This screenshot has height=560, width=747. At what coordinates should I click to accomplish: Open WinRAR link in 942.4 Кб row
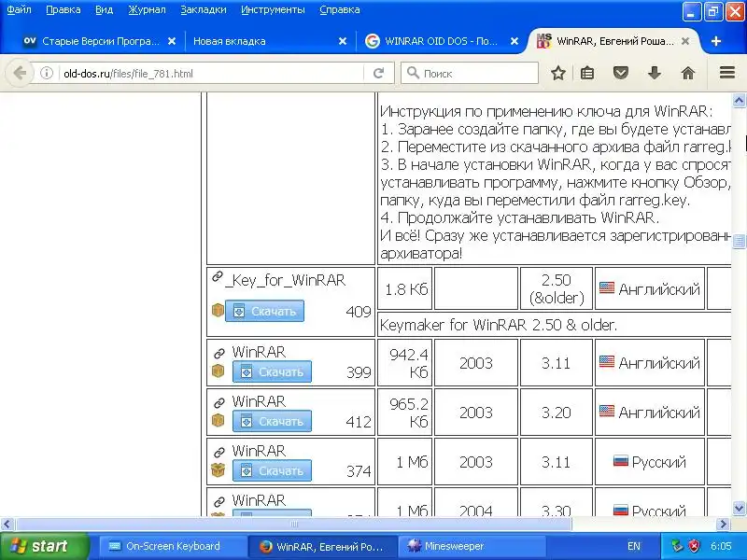pyautogui.click(x=259, y=352)
